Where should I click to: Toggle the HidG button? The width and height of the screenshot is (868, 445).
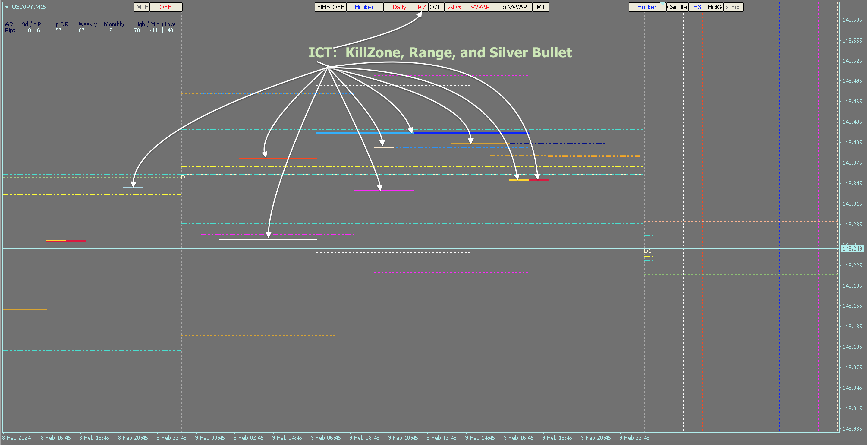[714, 7]
